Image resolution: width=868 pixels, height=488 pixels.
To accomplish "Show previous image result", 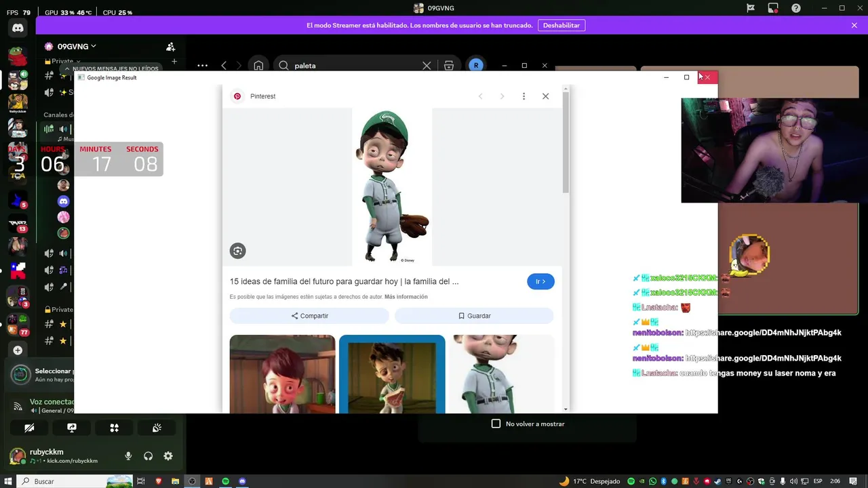I will 480,96.
